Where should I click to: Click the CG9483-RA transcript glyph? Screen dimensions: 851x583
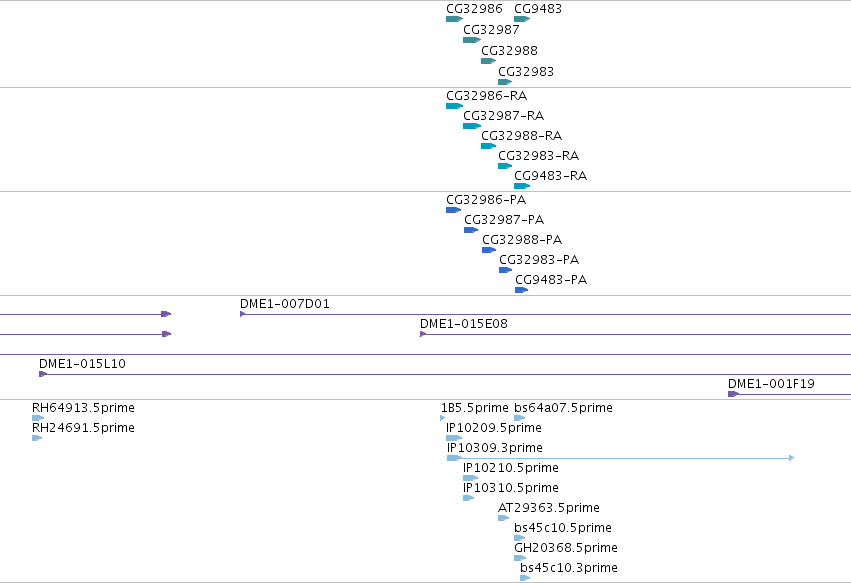tap(522, 187)
